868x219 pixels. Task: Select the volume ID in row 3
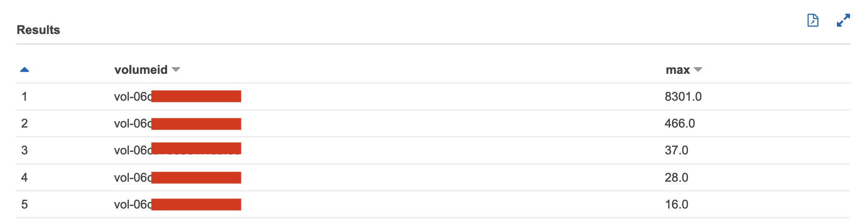pos(178,150)
